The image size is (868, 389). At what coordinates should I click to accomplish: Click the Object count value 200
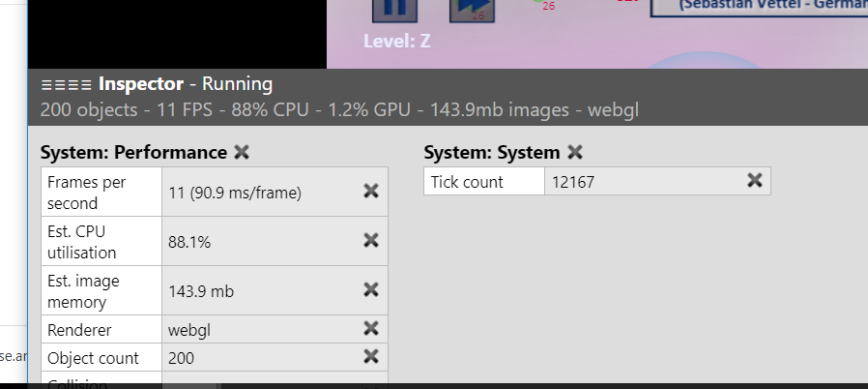pos(181,358)
